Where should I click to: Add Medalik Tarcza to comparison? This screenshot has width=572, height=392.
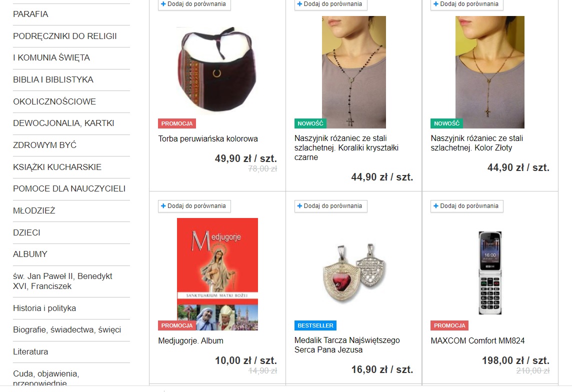pos(330,206)
